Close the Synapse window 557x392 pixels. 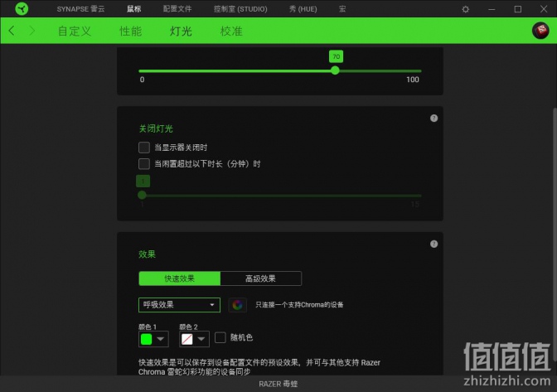544,9
